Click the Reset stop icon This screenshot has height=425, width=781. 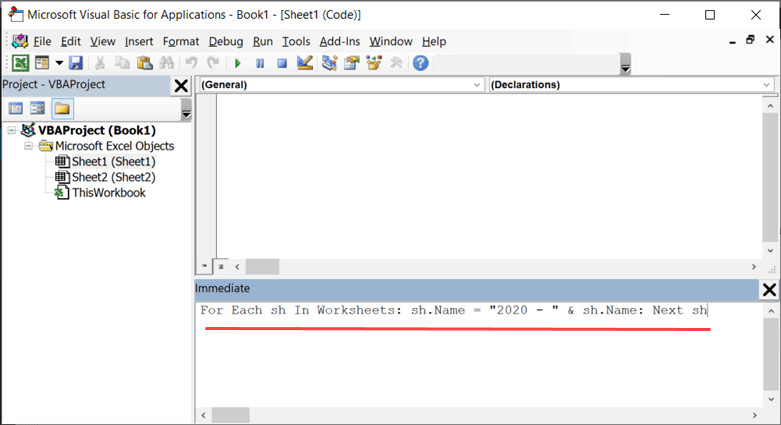[x=282, y=63]
